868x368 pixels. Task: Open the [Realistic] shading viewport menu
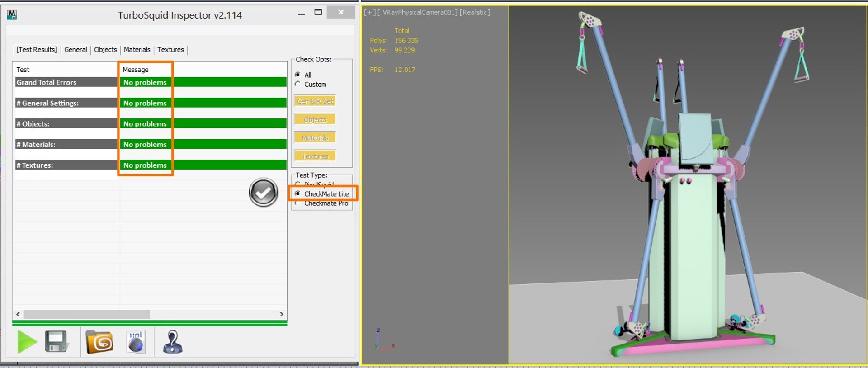point(475,13)
